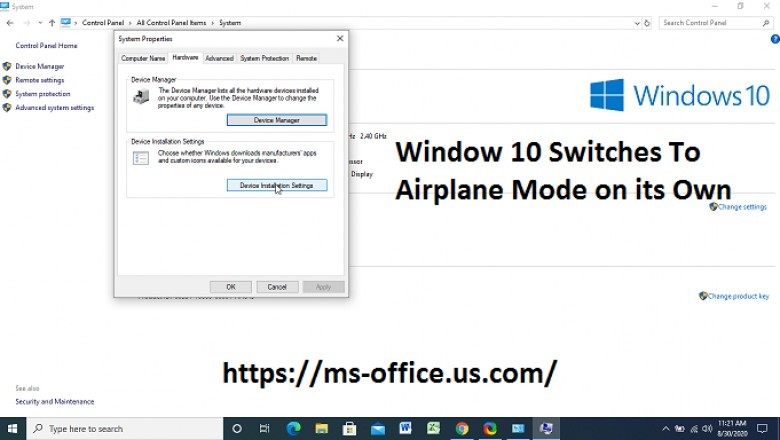Click the Device Manager hardware icon in dialog
780x440 pixels.
tap(141, 96)
